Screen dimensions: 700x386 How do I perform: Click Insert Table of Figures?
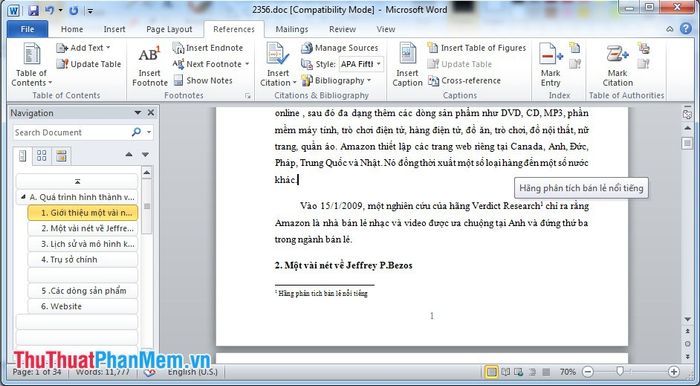click(477, 48)
